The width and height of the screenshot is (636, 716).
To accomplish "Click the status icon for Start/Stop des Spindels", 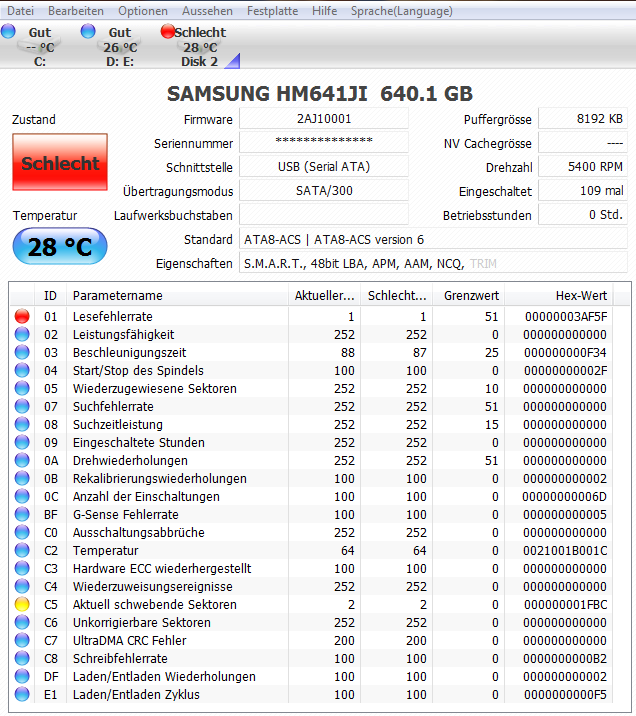I will coord(22,370).
